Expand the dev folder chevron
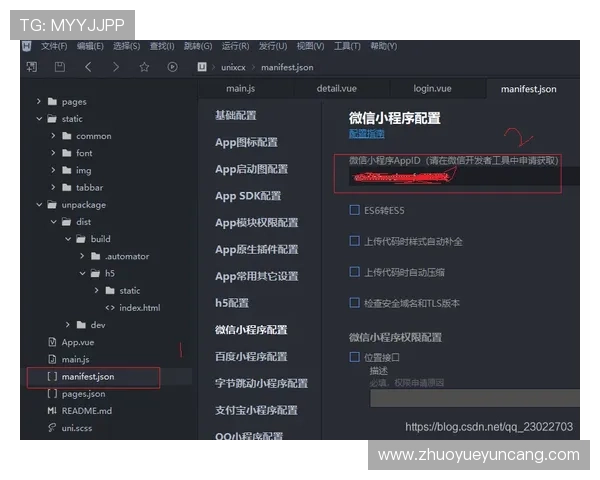The image size is (600, 480). pos(67,325)
